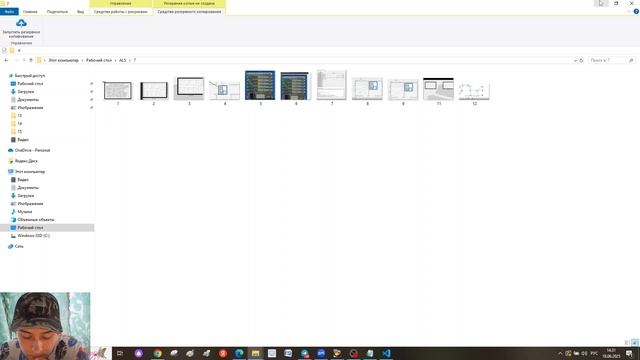Image resolution: width=640 pixels, height=360 pixels.
Task: Open Загрузки under Быстрый доступ
Action: click(x=26, y=92)
